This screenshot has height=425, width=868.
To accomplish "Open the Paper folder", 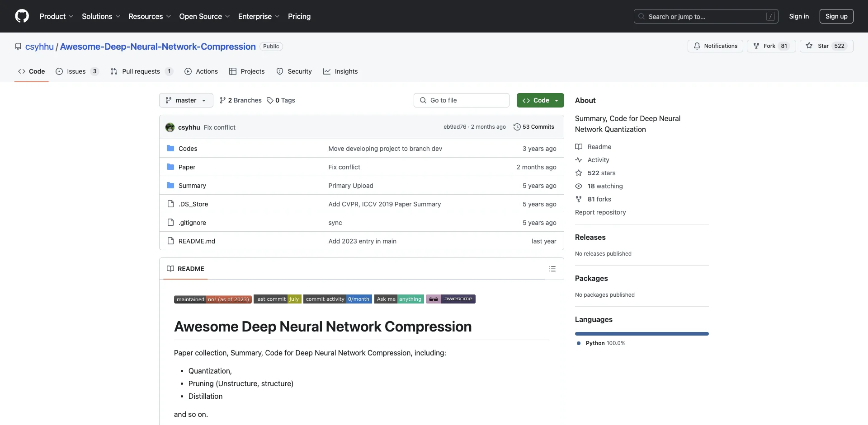I will [x=187, y=167].
